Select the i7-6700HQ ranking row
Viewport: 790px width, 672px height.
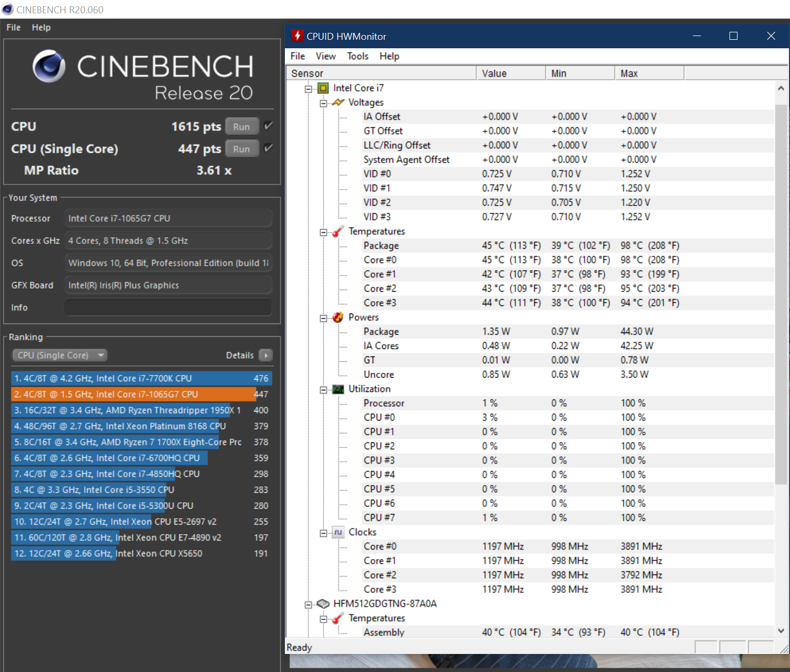click(142, 458)
